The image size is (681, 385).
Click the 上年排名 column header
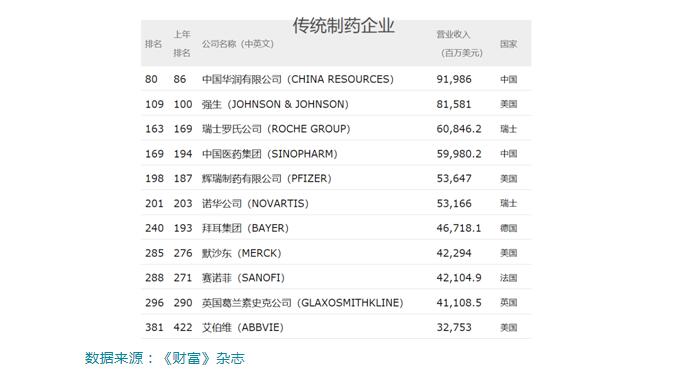182,43
